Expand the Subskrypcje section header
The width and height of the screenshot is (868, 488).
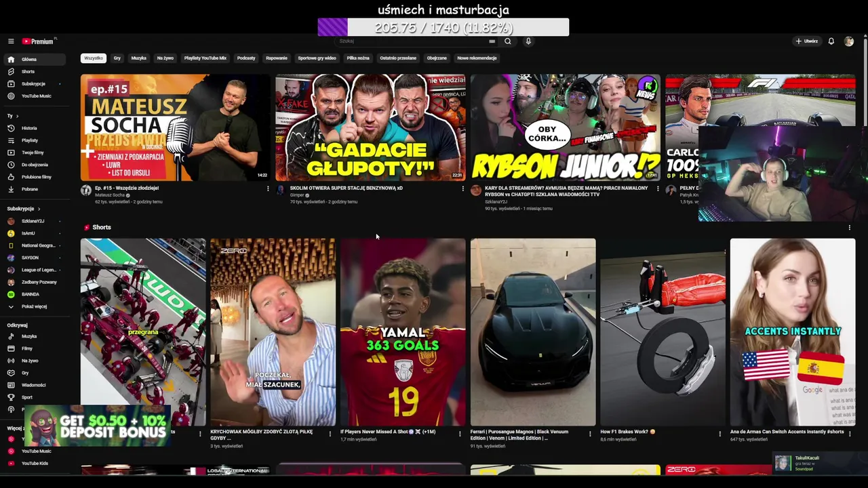click(24, 209)
